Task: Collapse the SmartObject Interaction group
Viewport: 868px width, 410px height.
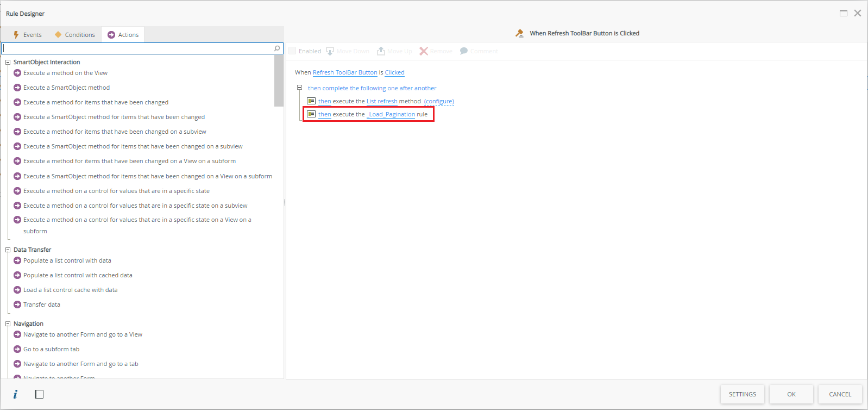Action: tap(8, 63)
